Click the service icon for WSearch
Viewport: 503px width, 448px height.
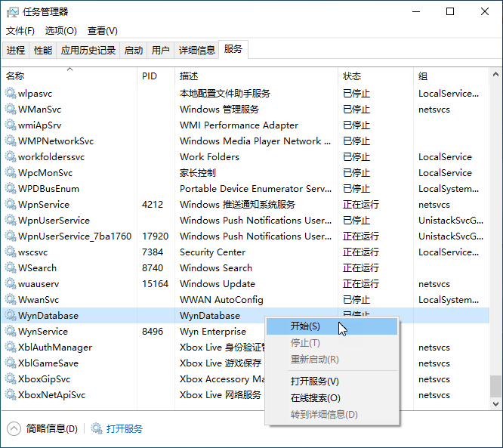click(x=11, y=268)
